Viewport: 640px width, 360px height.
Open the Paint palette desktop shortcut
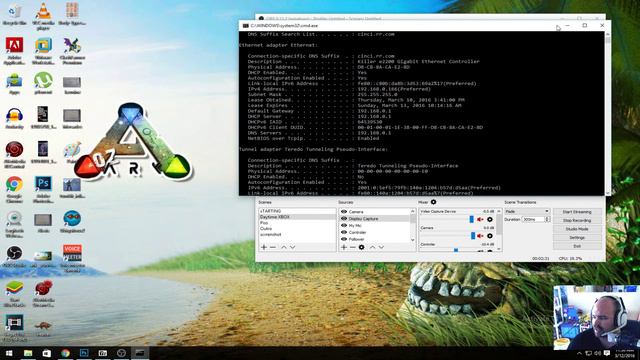[x=72, y=152]
